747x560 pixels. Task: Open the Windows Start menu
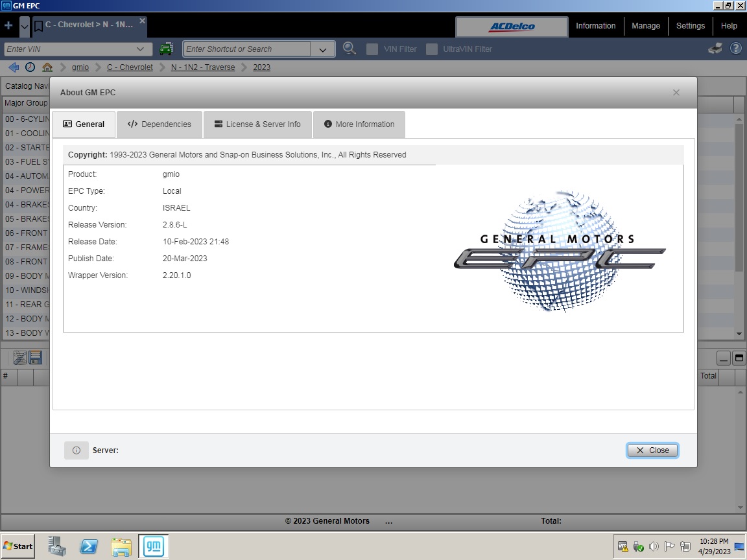(18, 546)
